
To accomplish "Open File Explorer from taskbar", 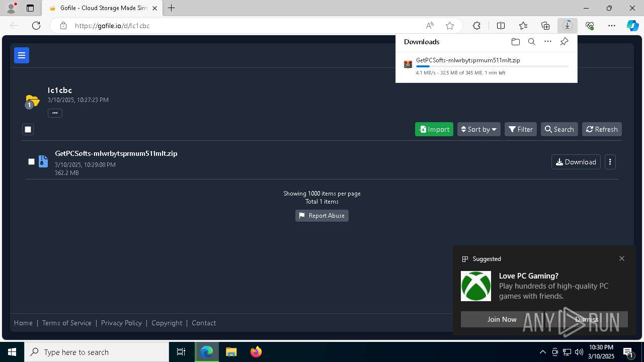I will 231,352.
